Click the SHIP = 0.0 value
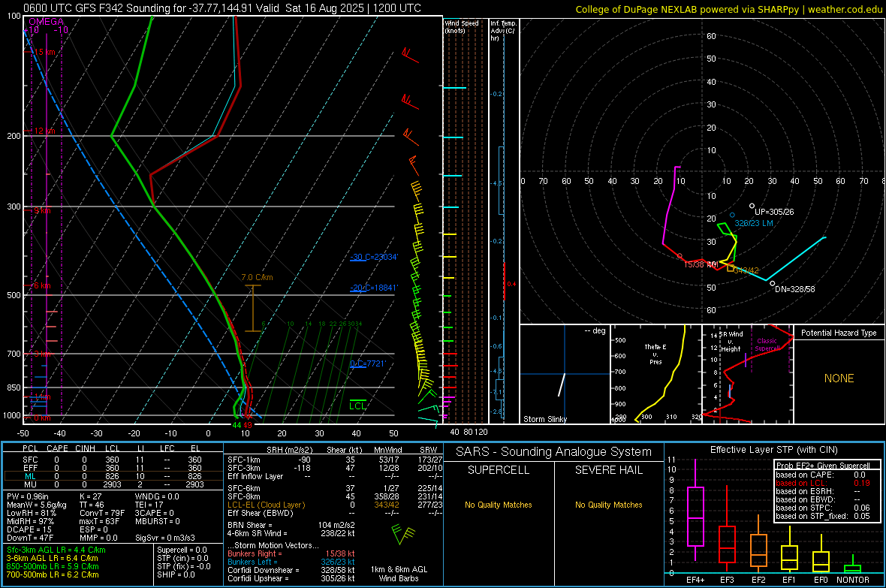The width and height of the screenshot is (886, 588). (176, 574)
